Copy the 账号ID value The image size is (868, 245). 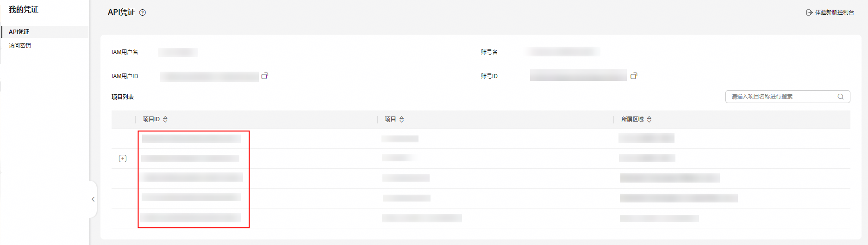pyautogui.click(x=634, y=76)
